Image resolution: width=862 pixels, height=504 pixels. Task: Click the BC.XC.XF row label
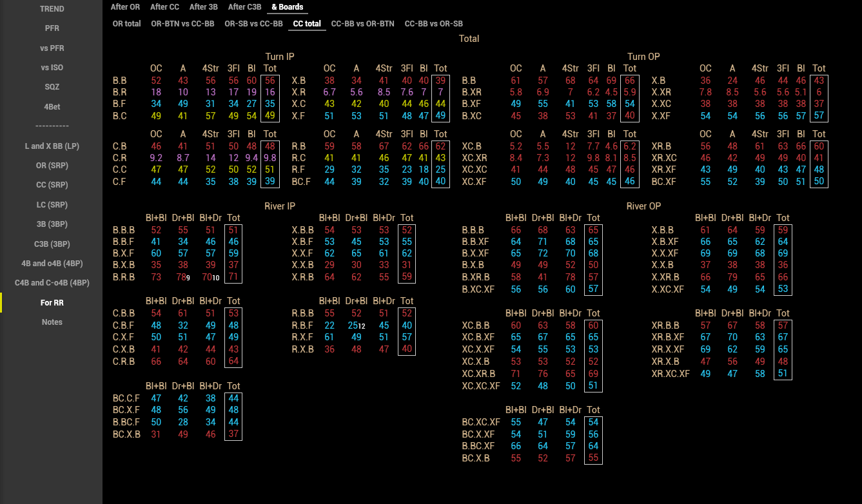481,422
